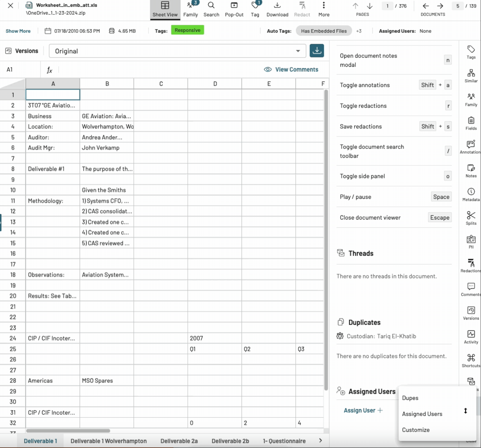Viewport: 481px width, 448px height.
Task: Open the Activity side panel
Action: (x=471, y=337)
